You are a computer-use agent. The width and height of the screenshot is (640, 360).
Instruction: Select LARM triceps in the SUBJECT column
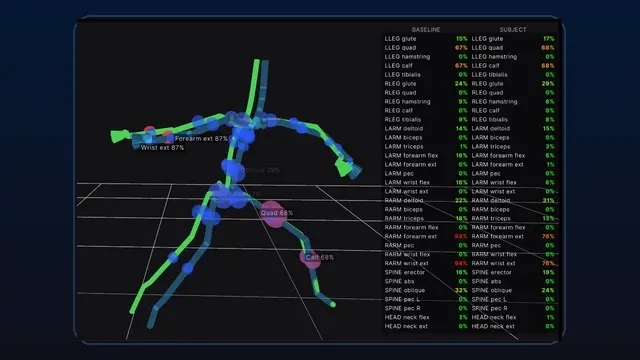pos(513,147)
